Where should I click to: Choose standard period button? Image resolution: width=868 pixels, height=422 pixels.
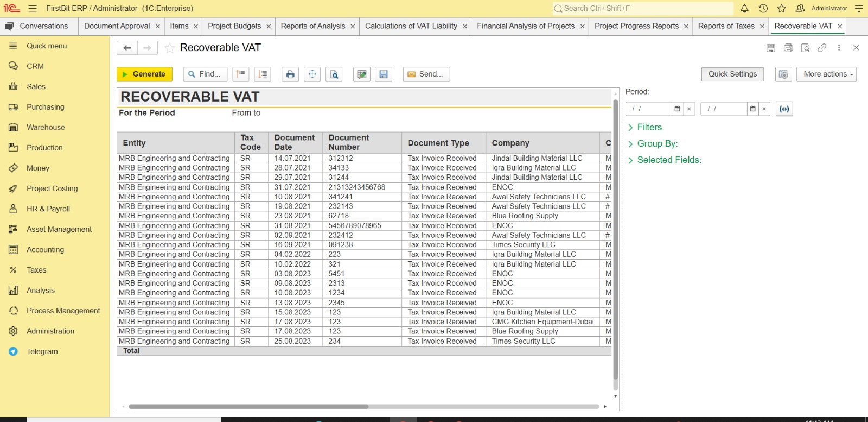(x=784, y=109)
